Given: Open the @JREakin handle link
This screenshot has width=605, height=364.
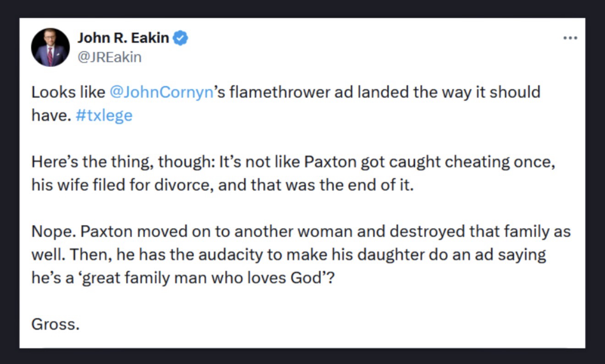Looking at the screenshot, I should (109, 57).
